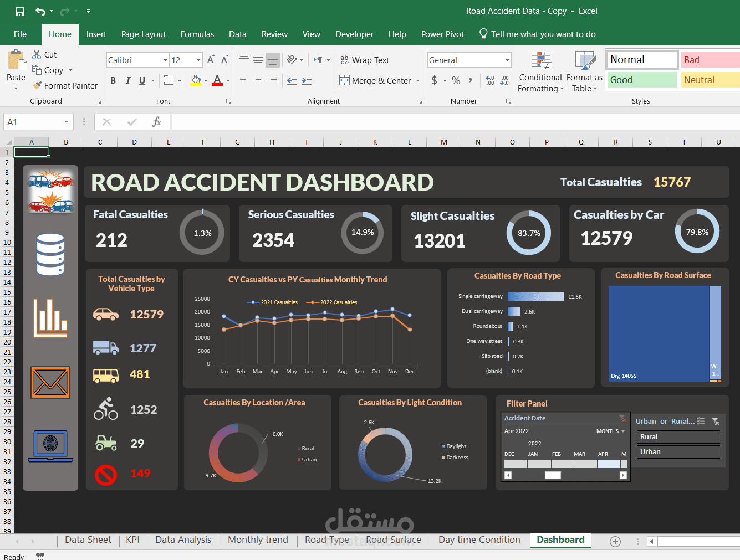Activate the Format Painter tool
Screen dimensions: 740x560
(x=65, y=85)
